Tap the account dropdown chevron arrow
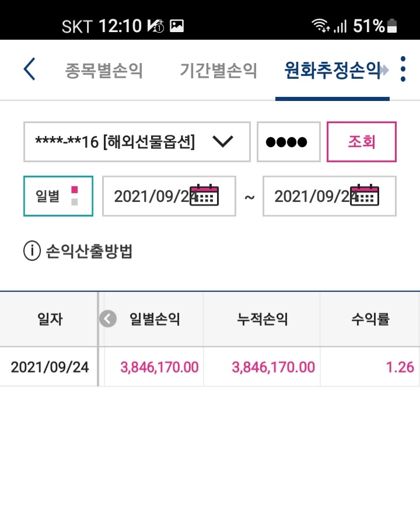This screenshot has height=505, width=420. tap(223, 142)
